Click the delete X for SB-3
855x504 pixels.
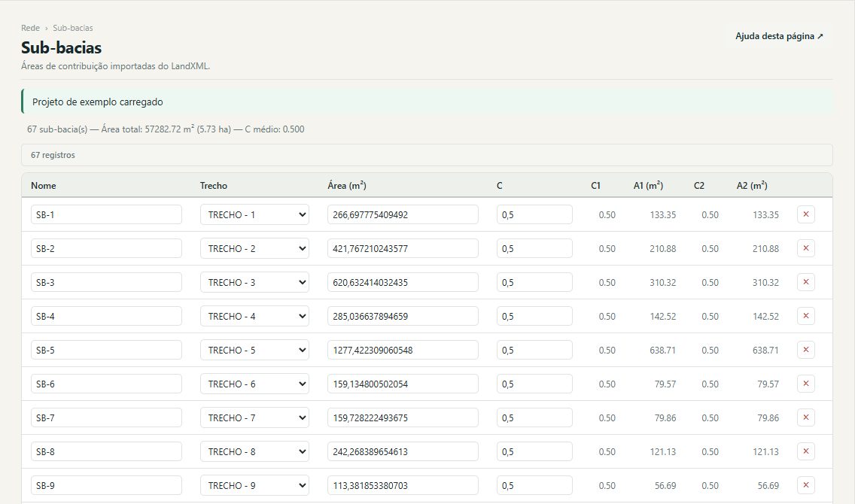click(805, 282)
